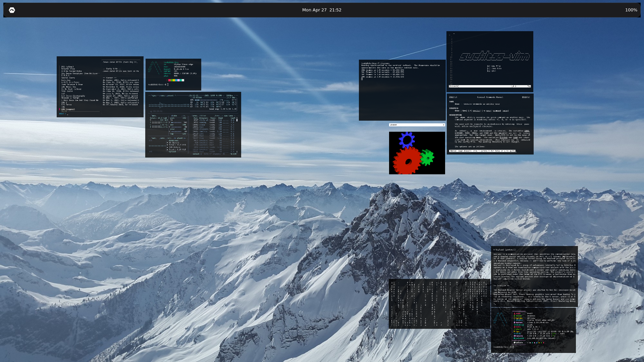Select the suckless-vim editor window
This screenshot has width=644, height=362.
click(490, 62)
